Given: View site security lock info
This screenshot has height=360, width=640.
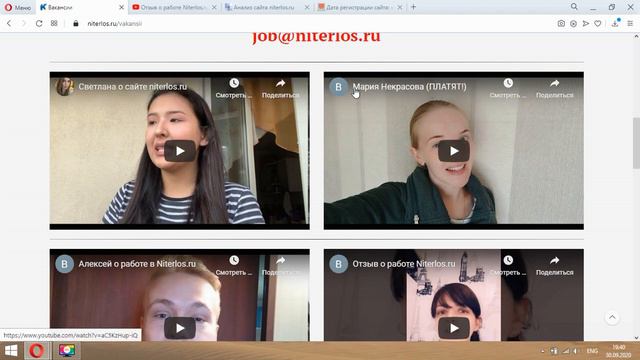Looking at the screenshot, I should click(x=76, y=24).
